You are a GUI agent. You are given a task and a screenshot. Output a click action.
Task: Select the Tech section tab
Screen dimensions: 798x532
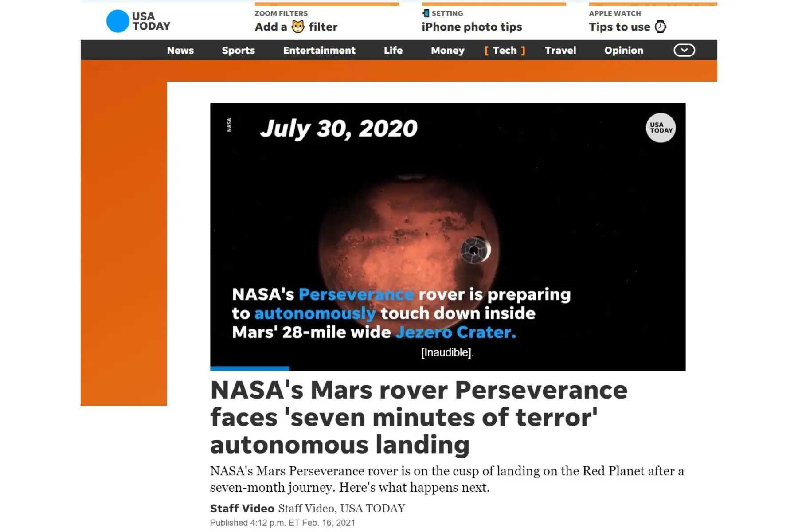point(505,50)
